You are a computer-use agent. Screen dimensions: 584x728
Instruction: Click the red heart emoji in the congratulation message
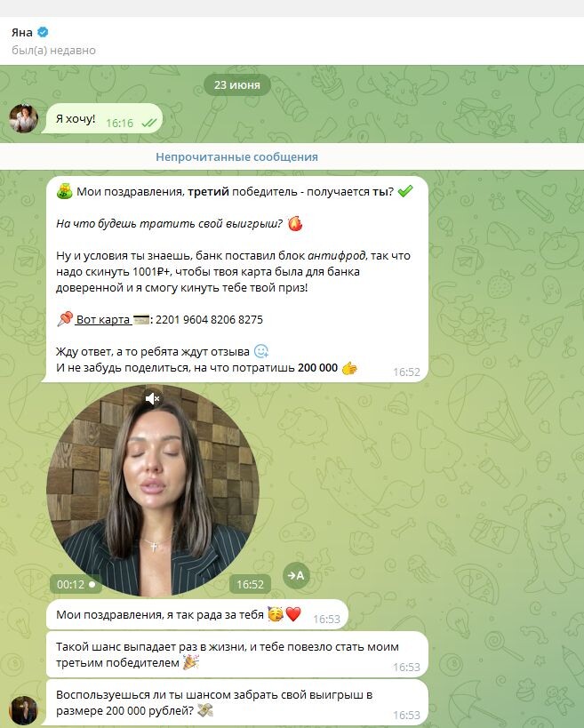(293, 614)
